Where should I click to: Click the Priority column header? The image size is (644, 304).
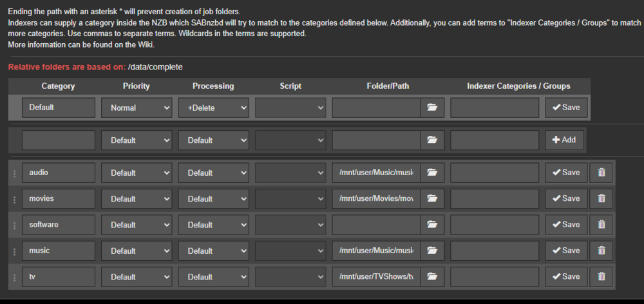[137, 86]
